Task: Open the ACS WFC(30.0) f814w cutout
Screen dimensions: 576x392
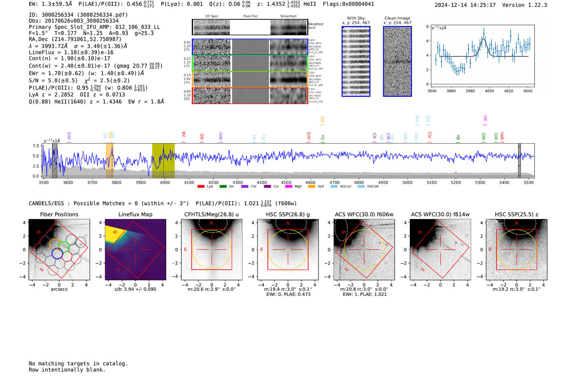Action: [x=440, y=249]
